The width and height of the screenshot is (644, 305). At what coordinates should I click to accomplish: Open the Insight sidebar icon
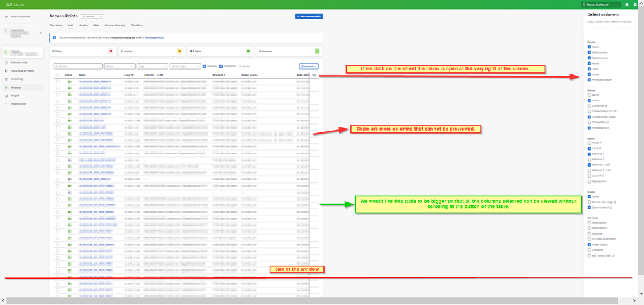pos(6,96)
